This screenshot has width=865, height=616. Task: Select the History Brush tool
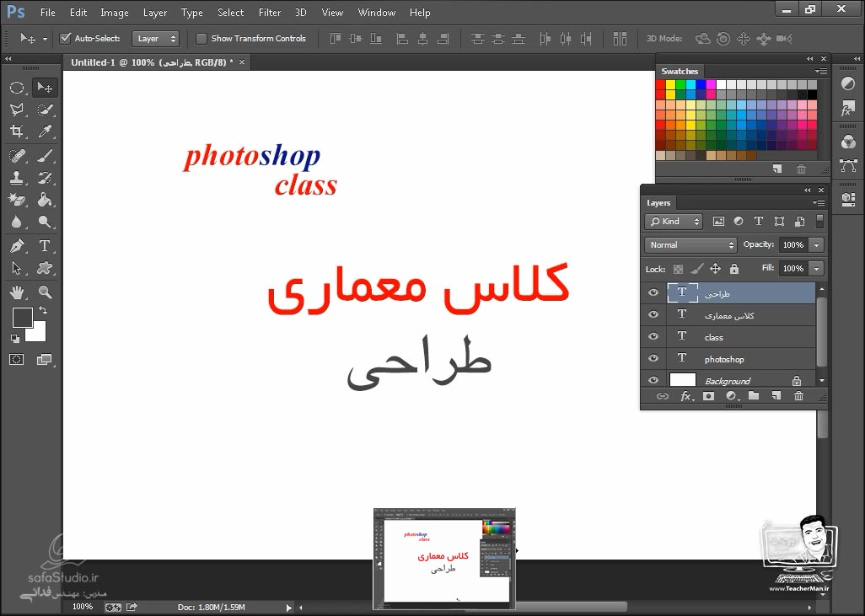[x=45, y=178]
